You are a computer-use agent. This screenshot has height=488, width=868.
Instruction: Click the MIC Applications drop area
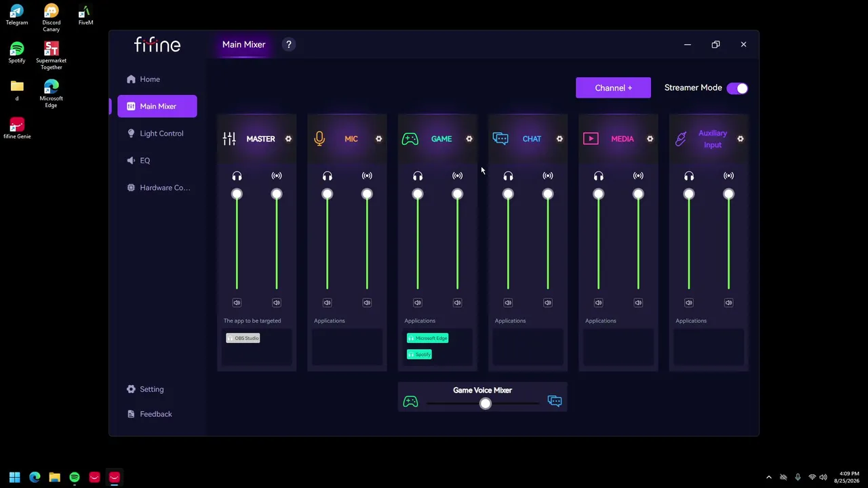[x=347, y=347]
